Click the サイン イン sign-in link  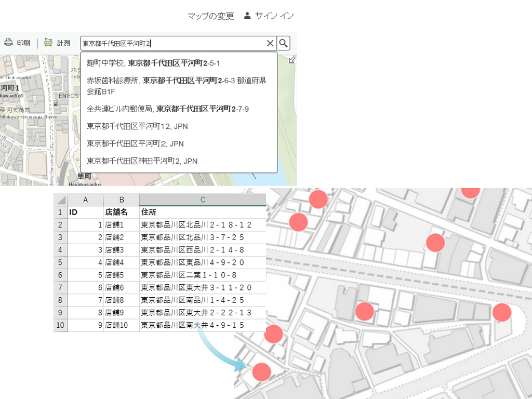(x=274, y=16)
